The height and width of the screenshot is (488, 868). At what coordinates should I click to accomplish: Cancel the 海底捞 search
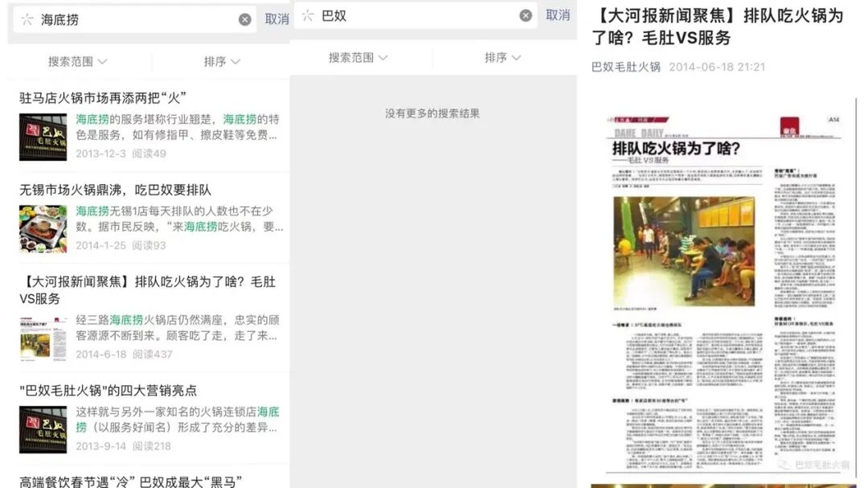276,19
